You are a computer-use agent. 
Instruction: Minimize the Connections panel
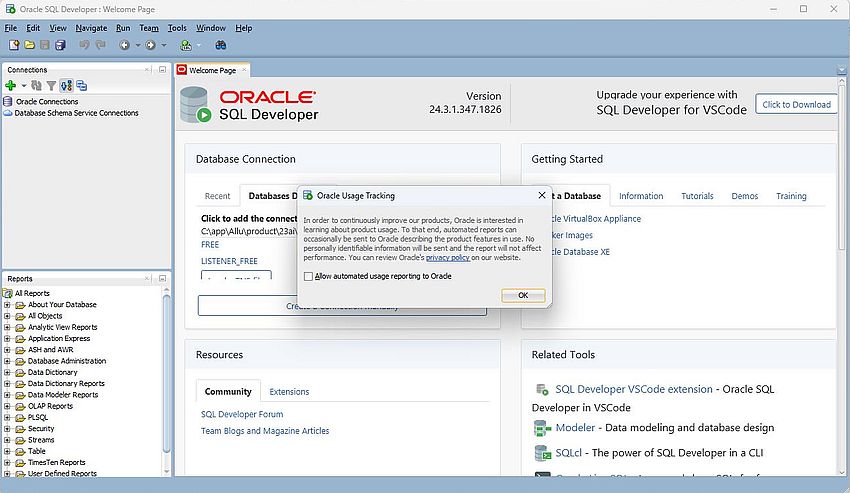click(162, 69)
